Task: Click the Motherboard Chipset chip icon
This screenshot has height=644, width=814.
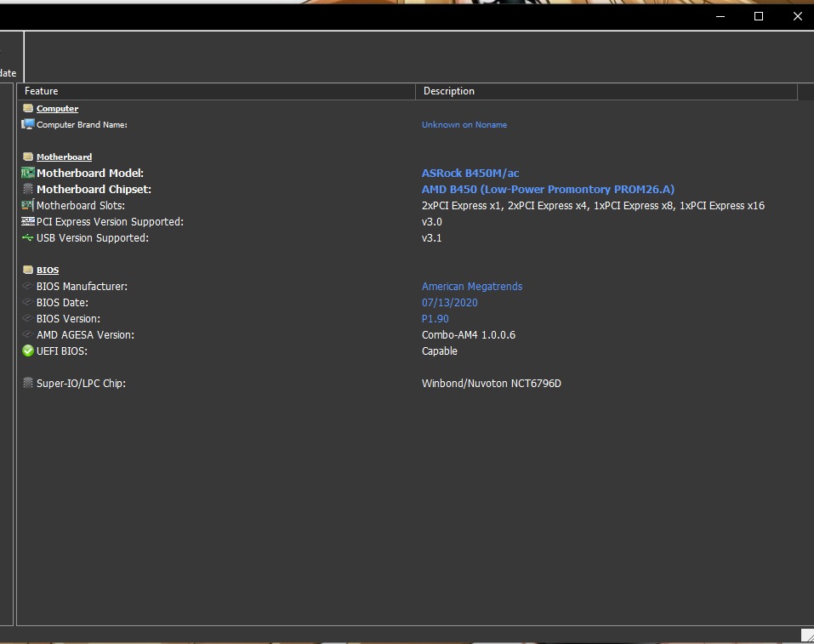Action: tap(28, 189)
